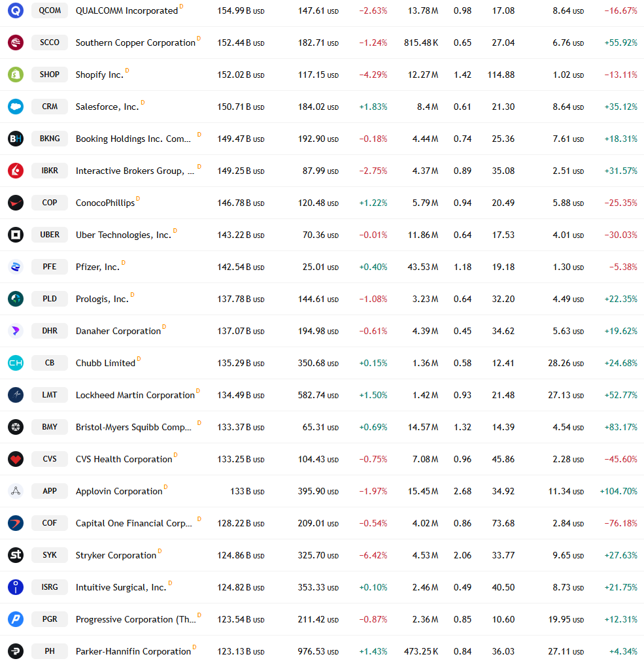This screenshot has height=663, width=644.
Task: Click the Pfizer logo icon
Action: pyautogui.click(x=16, y=267)
